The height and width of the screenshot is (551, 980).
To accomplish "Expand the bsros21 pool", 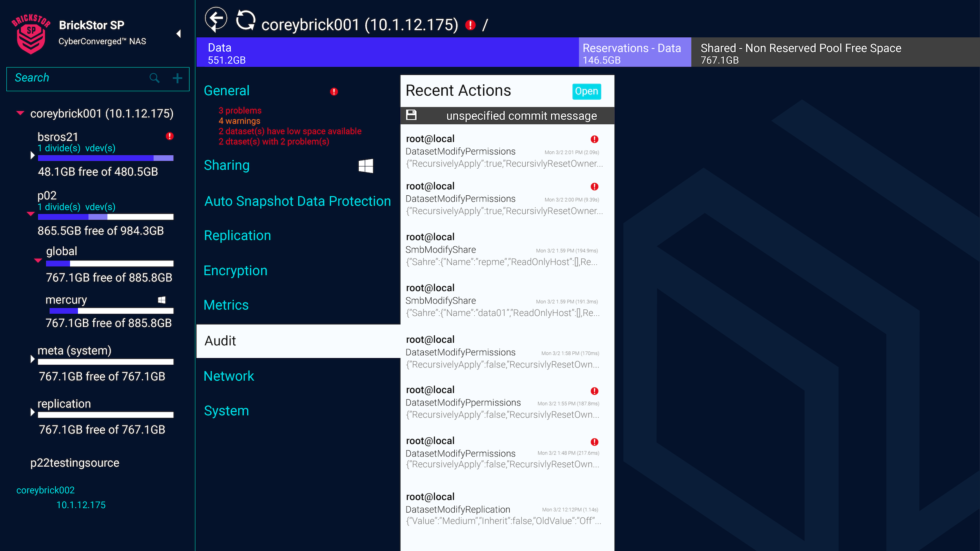I will [x=33, y=155].
